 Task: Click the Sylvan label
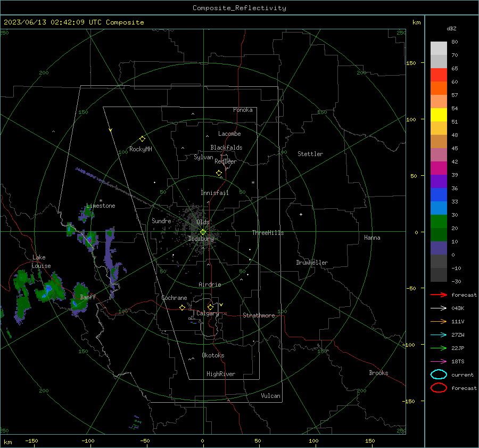[203, 157]
